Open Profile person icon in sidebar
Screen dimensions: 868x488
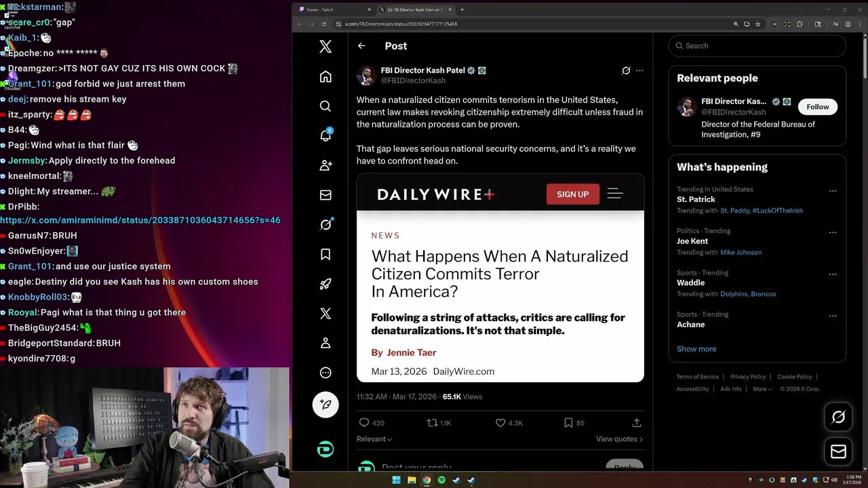pos(325,343)
